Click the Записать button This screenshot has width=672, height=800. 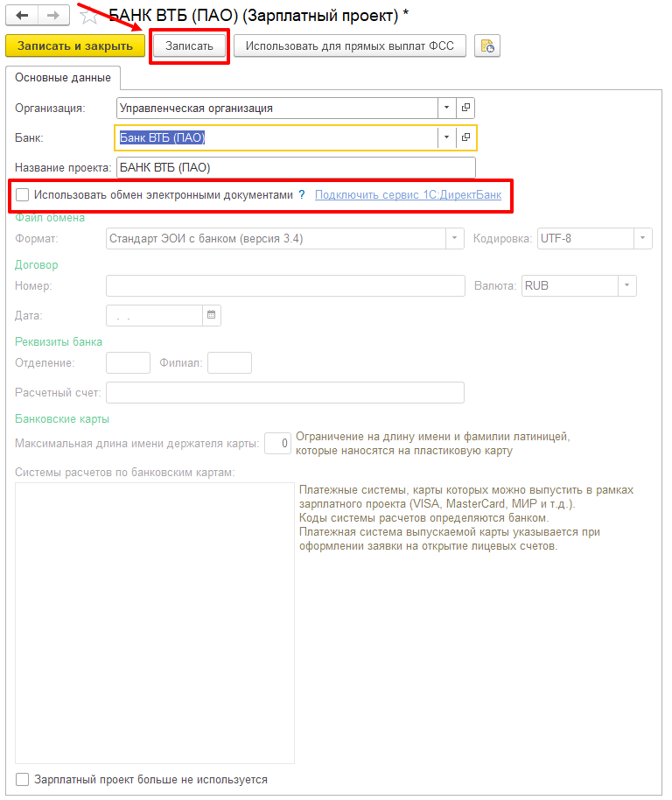point(189,46)
